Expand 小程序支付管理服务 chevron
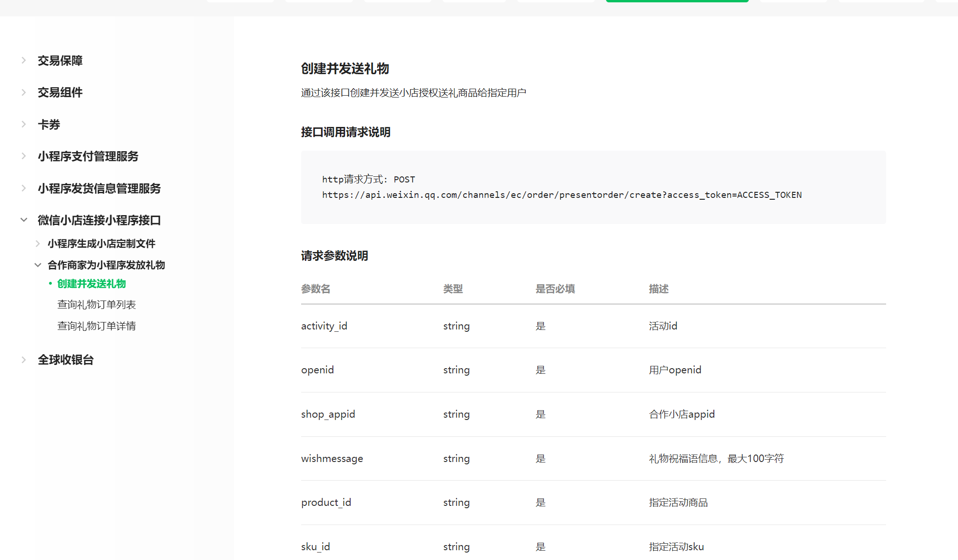The height and width of the screenshot is (560, 958). click(24, 156)
